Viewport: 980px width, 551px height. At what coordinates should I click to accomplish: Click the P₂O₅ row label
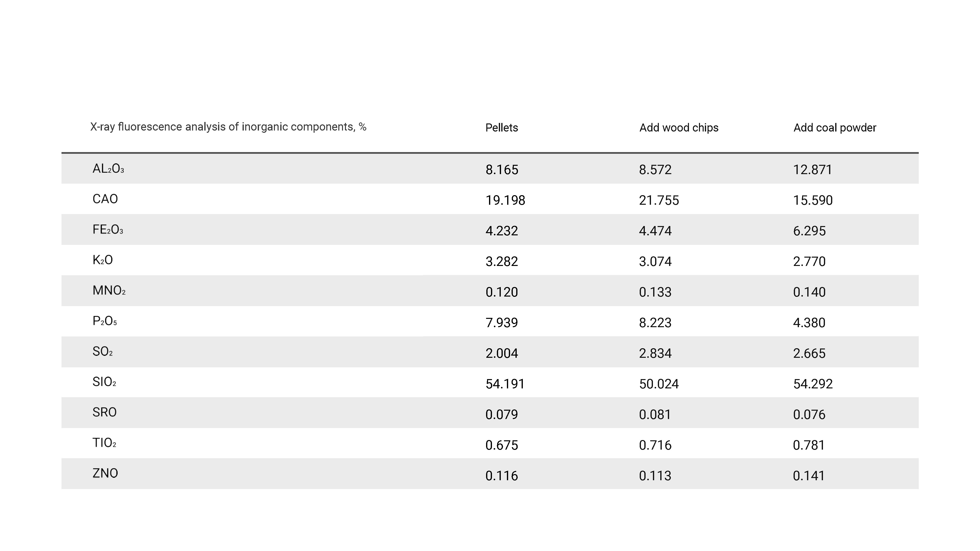point(105,322)
